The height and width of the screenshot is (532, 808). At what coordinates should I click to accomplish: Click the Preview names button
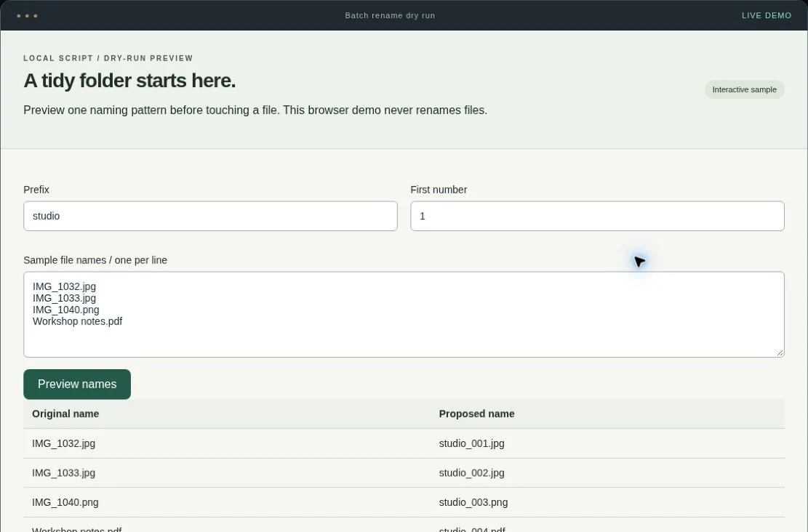click(x=77, y=384)
